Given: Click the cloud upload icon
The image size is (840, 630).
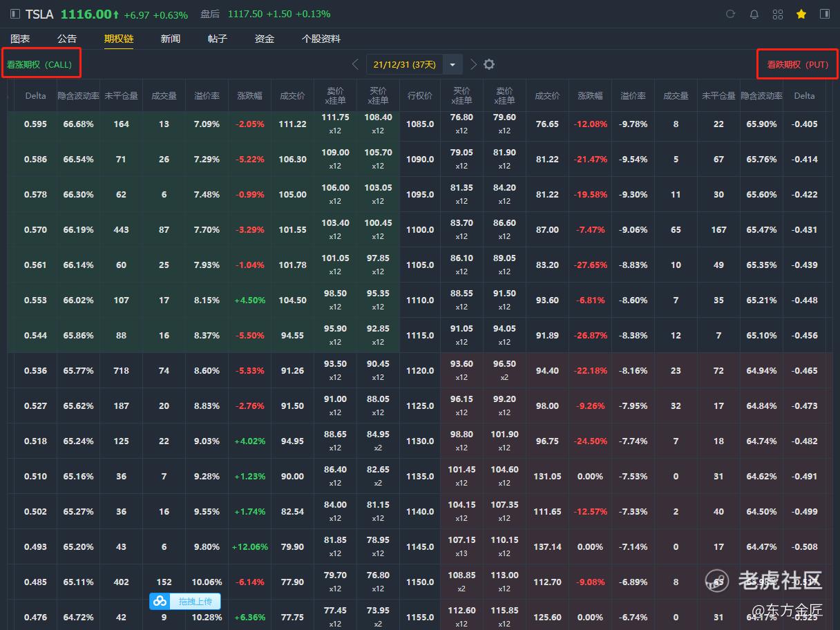Looking at the screenshot, I should coord(160,601).
